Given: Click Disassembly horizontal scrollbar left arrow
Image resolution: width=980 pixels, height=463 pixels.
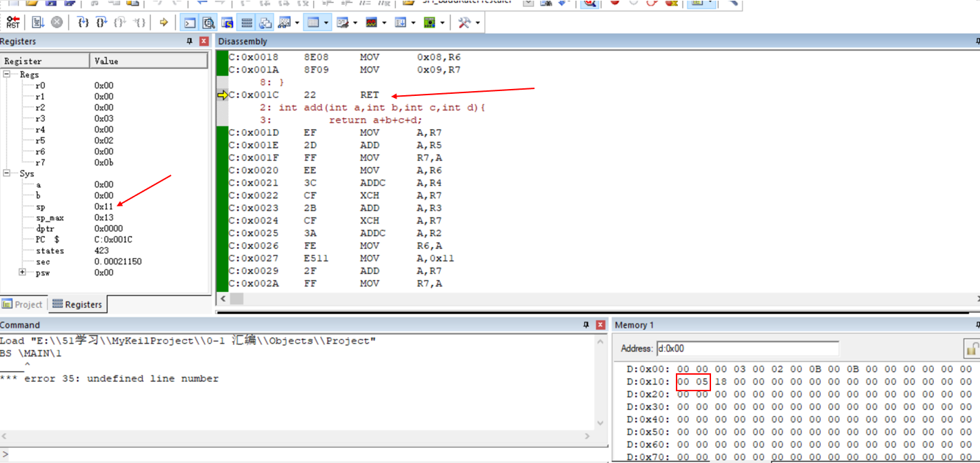Looking at the screenshot, I should [x=222, y=299].
